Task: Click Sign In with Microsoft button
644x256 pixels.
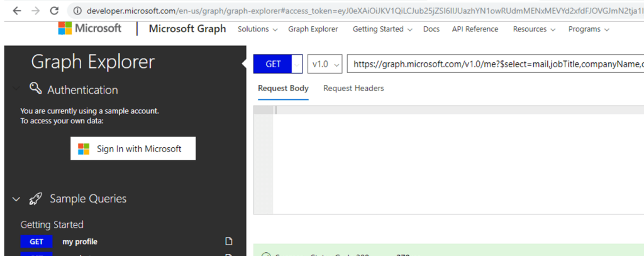Action: 133,149
